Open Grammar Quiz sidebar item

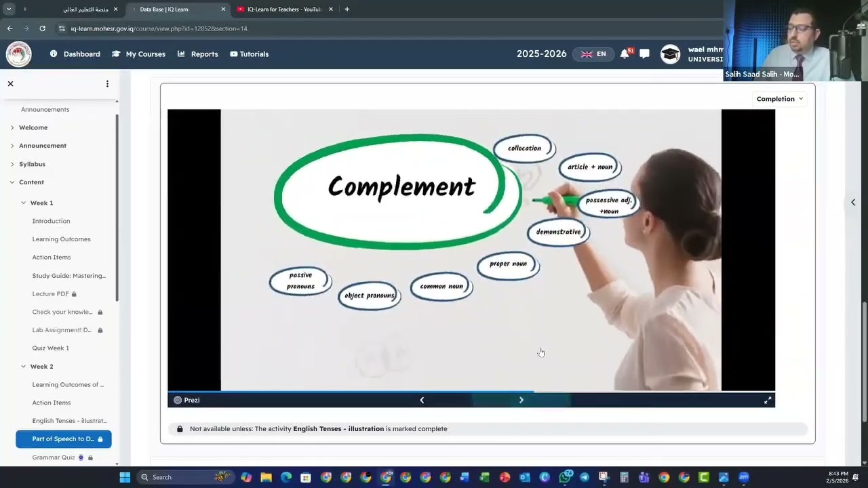[54, 457]
